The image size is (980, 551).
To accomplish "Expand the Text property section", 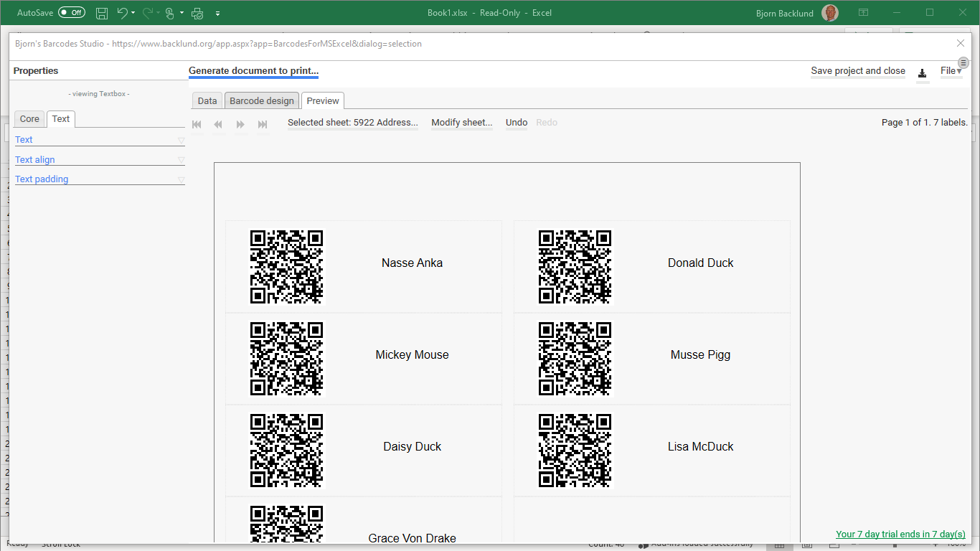I will pyautogui.click(x=100, y=140).
